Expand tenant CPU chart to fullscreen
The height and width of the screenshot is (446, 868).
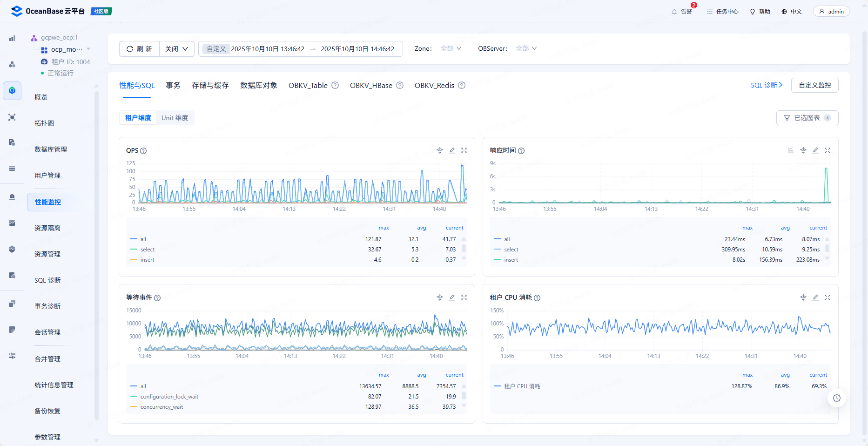pyautogui.click(x=828, y=297)
